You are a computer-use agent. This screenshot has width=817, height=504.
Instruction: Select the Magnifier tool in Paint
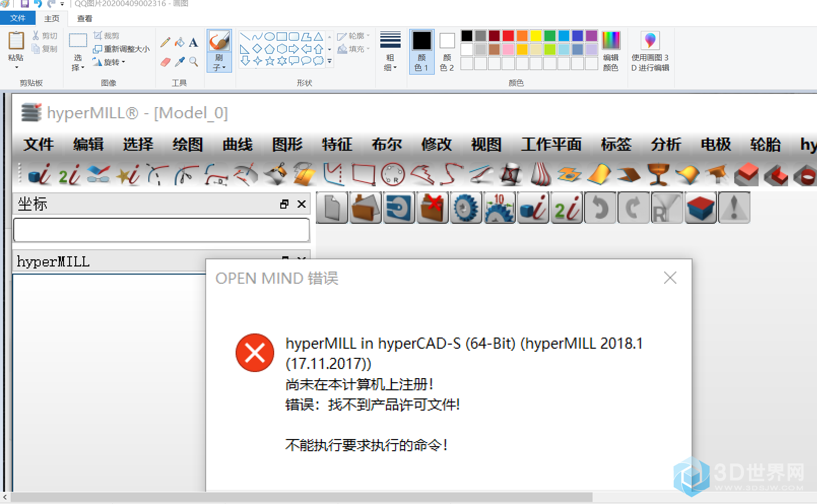[x=193, y=62]
